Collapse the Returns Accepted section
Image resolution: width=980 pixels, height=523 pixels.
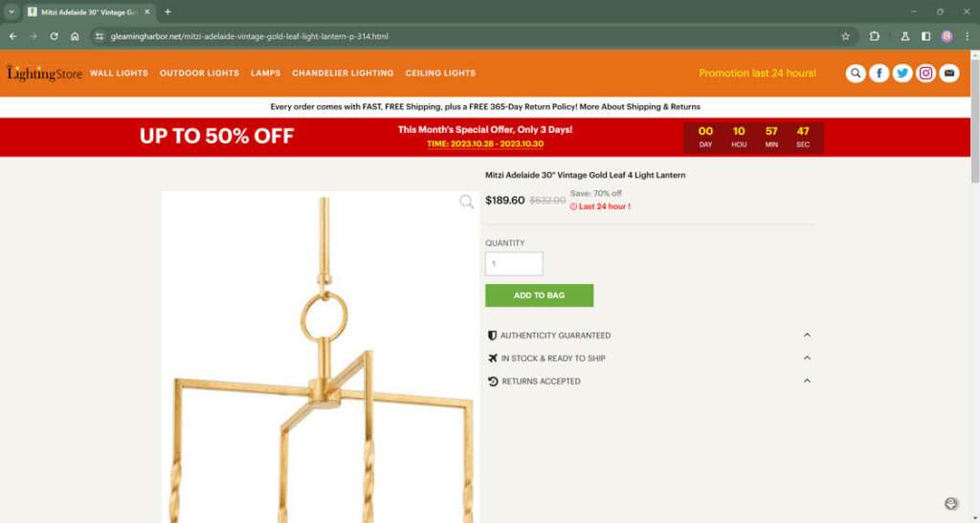807,381
